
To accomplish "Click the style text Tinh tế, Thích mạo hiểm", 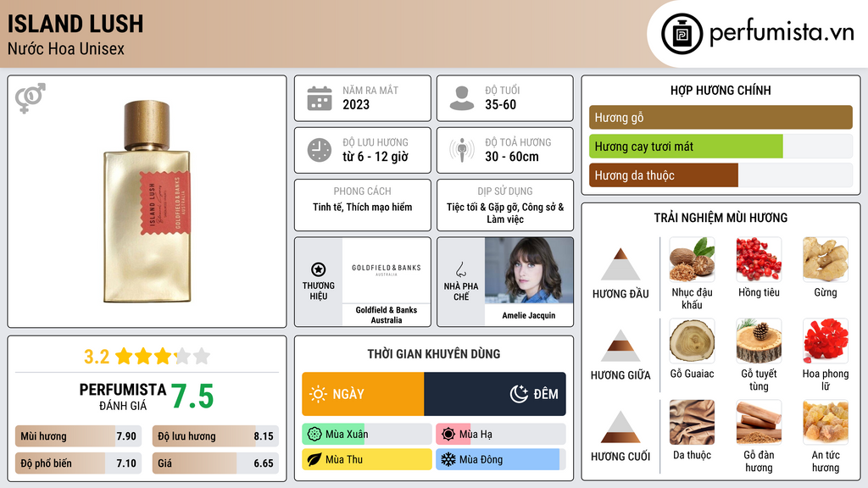I will [x=363, y=207].
